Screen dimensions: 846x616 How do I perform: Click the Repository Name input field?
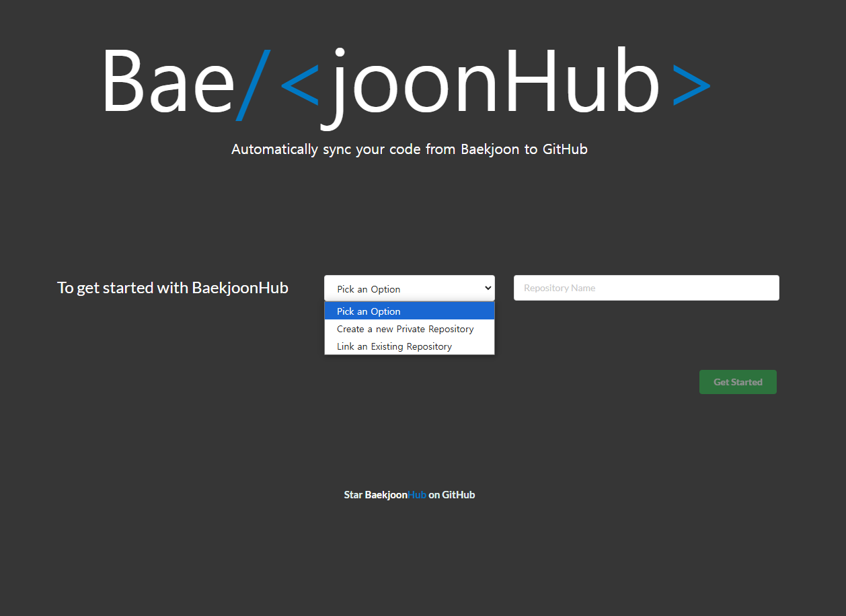click(x=646, y=288)
